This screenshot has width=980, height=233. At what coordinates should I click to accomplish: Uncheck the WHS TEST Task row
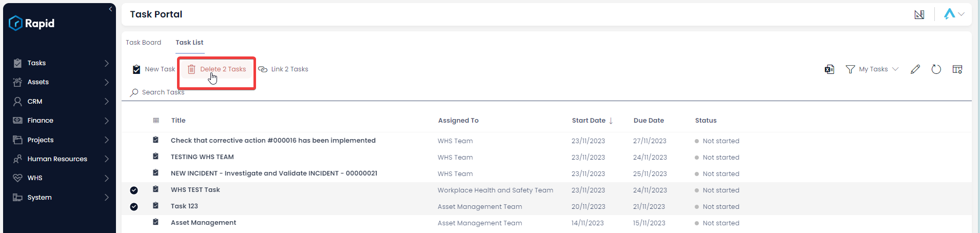tap(134, 190)
